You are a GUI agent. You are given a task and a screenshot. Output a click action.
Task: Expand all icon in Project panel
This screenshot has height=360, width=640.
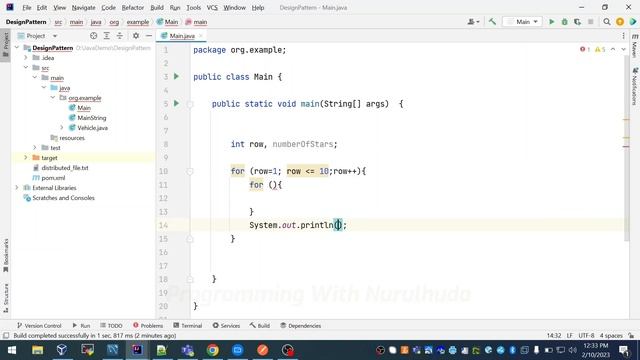click(107, 36)
